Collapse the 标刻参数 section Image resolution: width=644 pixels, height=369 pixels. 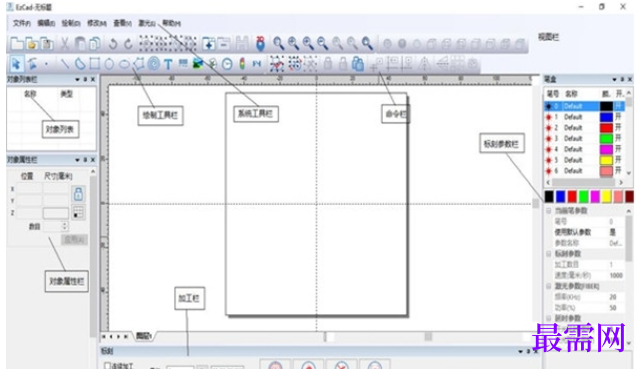tap(549, 254)
